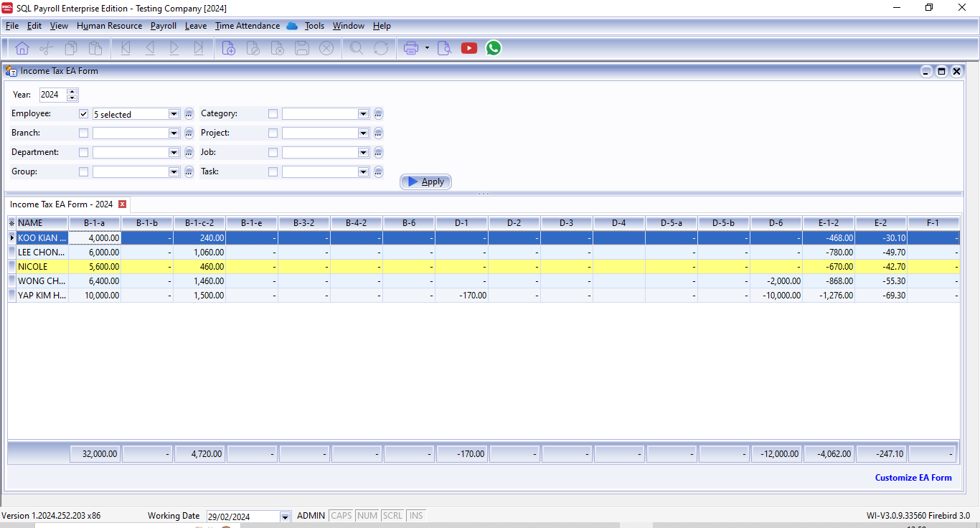980x528 pixels.
Task: Tick the Category filter checkbox
Action: point(273,114)
